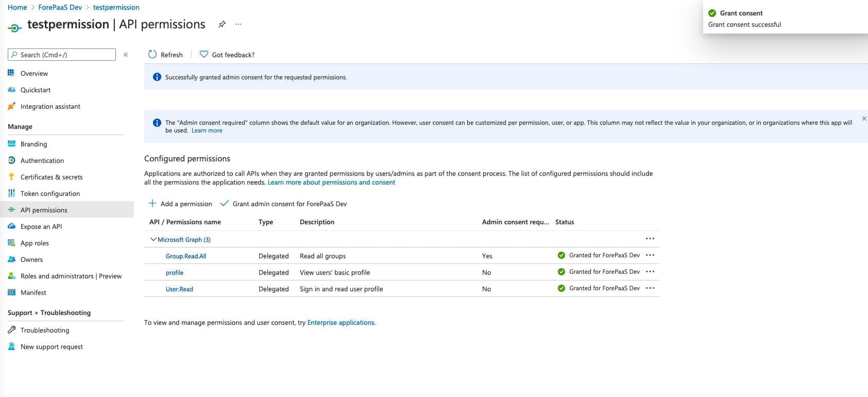Click the API / Permissions name column header
The width and height of the screenshot is (868, 397).
185,222
